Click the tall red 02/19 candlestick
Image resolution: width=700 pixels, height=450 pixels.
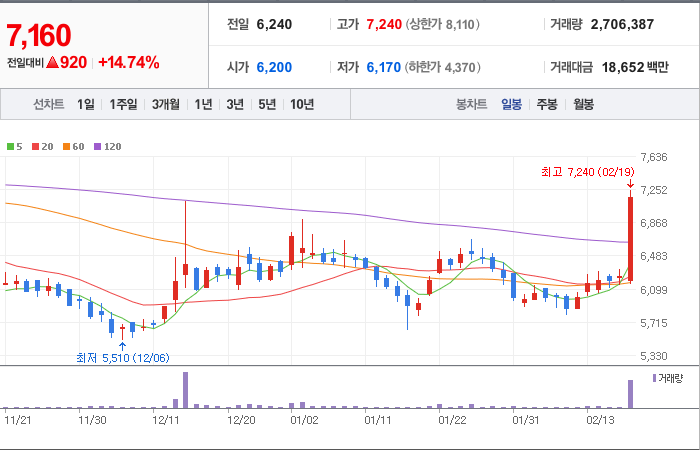630,239
